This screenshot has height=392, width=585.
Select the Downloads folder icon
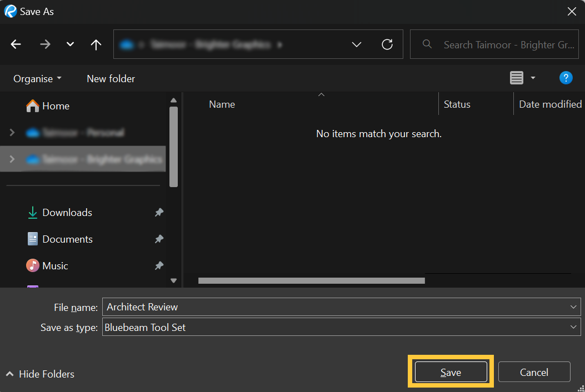click(x=32, y=212)
